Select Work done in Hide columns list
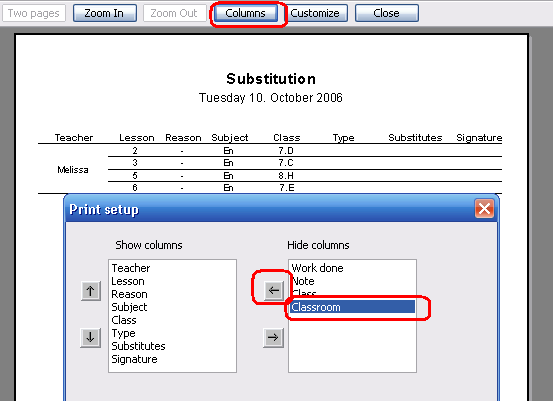The image size is (553, 401). tap(317, 268)
